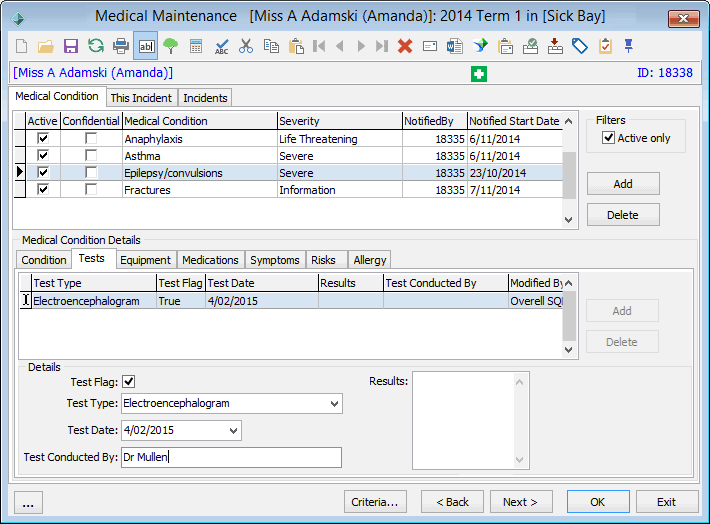
Task: Click the green tree icon
Action: coord(171,46)
